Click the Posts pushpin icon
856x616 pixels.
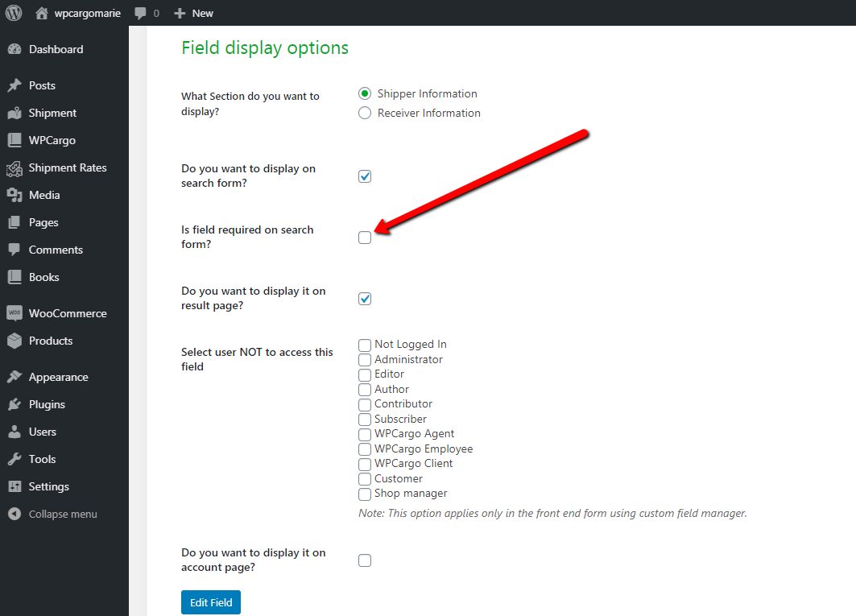tap(14, 85)
